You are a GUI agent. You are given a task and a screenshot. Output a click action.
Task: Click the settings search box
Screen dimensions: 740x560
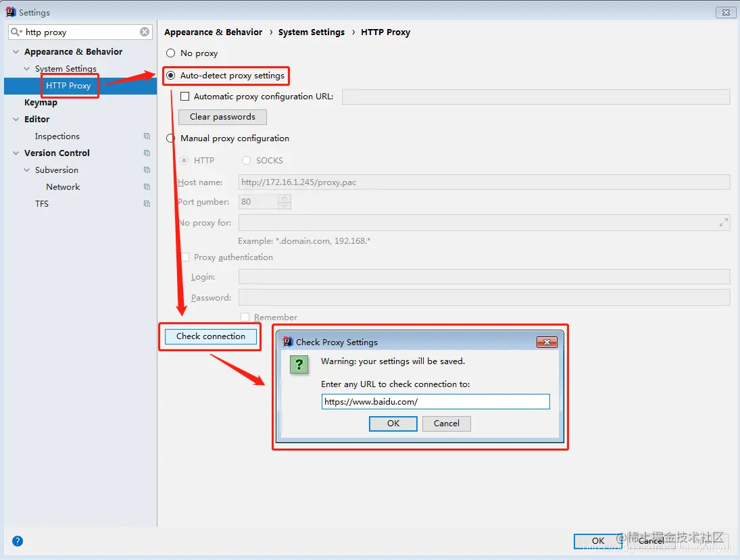[80, 32]
